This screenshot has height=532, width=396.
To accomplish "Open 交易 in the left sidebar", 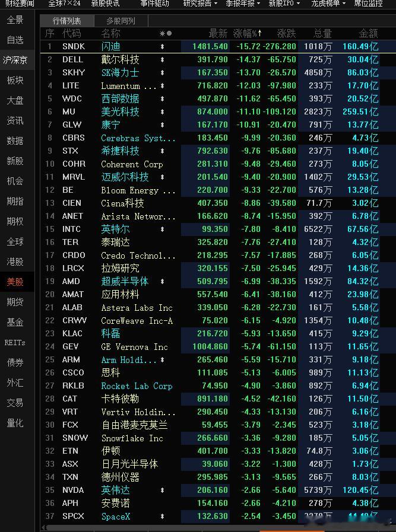I will click(15, 403).
